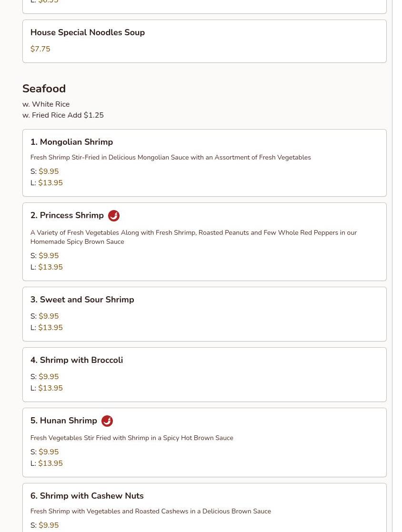Click Shrimp with Broccoli large price
The width and height of the screenshot is (402, 532).
(x=50, y=388)
